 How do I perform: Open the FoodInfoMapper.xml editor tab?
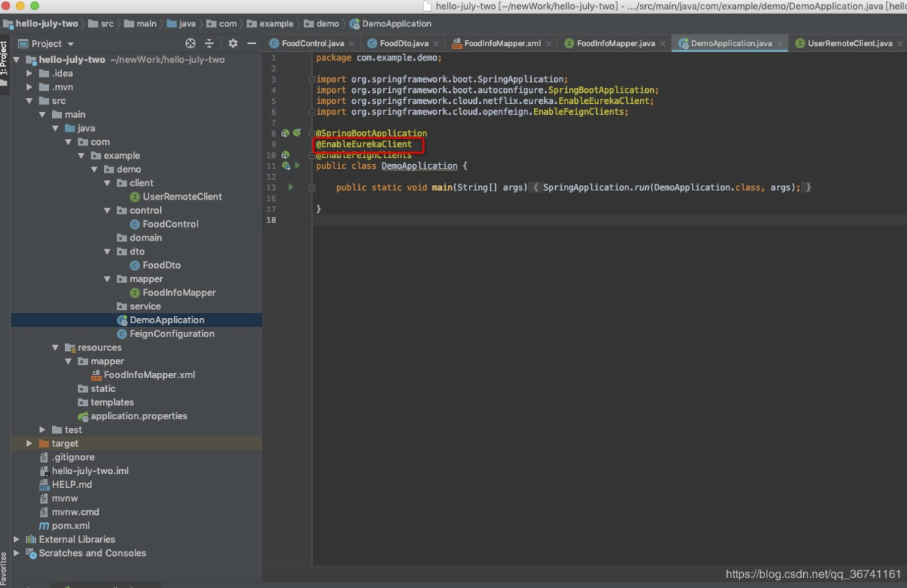502,43
